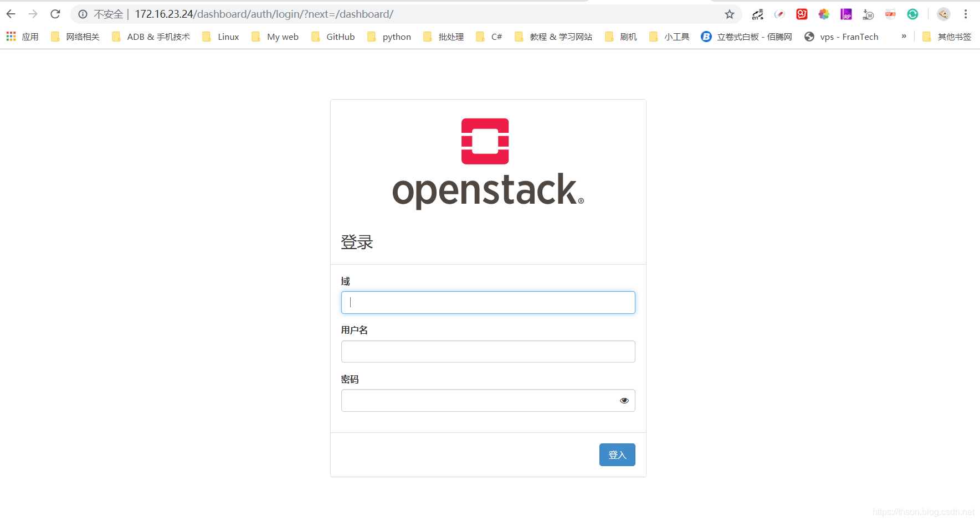Open the 应用 apps shortcut
The image size is (980, 522).
coord(23,37)
